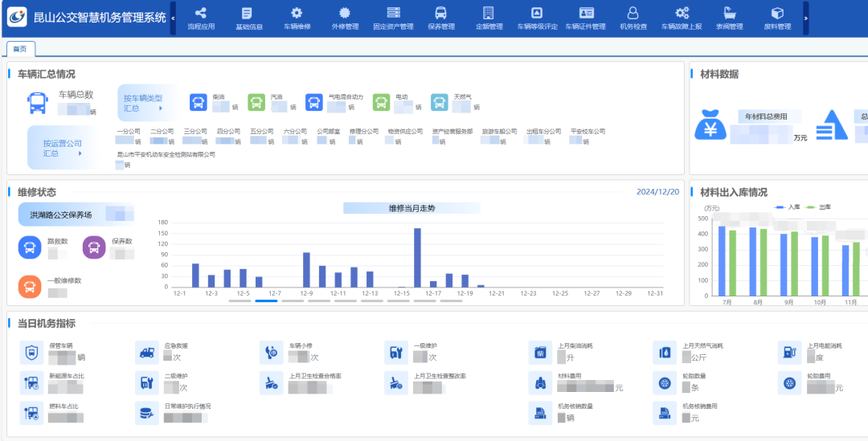This screenshot has height=441, width=868.
Task: Click the purple 保养数 bus icon
Action: pos(94,247)
